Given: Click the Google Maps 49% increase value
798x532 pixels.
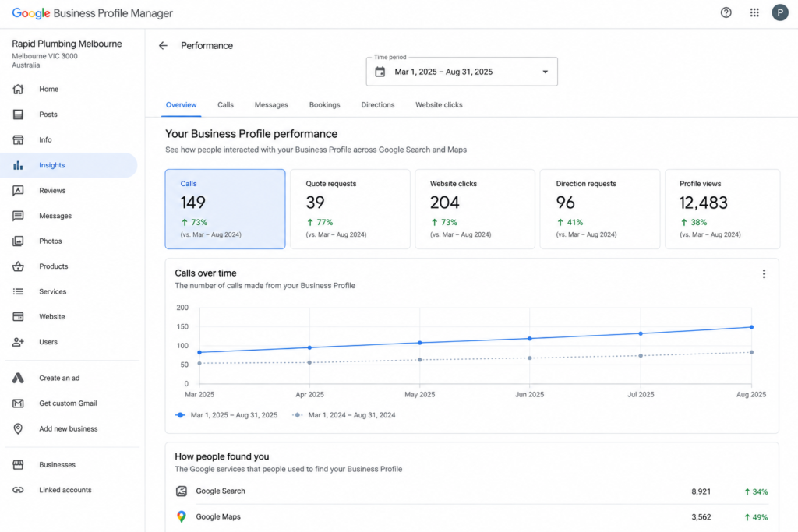Looking at the screenshot, I should [x=756, y=517].
